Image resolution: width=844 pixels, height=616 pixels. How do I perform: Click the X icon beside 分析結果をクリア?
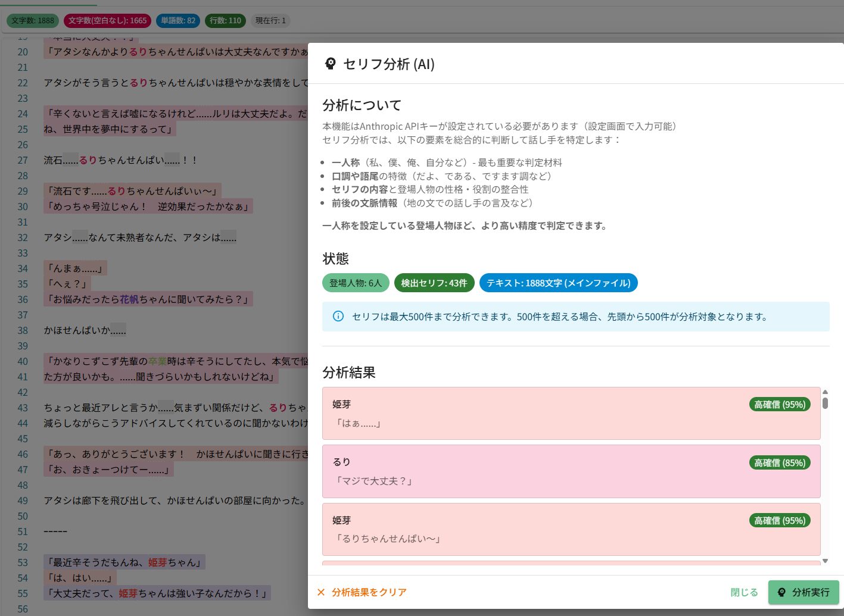point(321,592)
